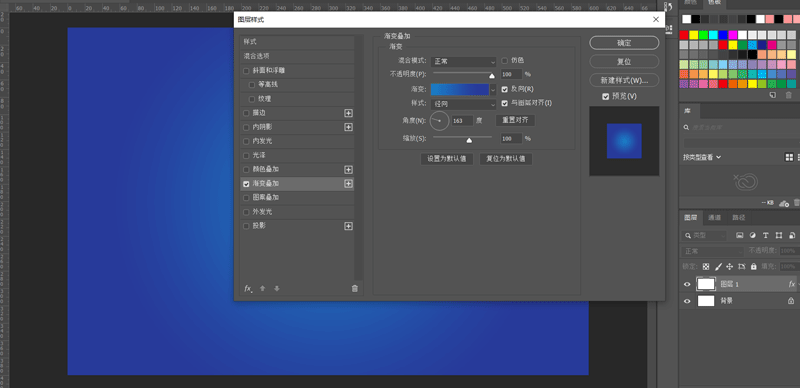Lock transparent pixels in Layers panel

point(706,266)
